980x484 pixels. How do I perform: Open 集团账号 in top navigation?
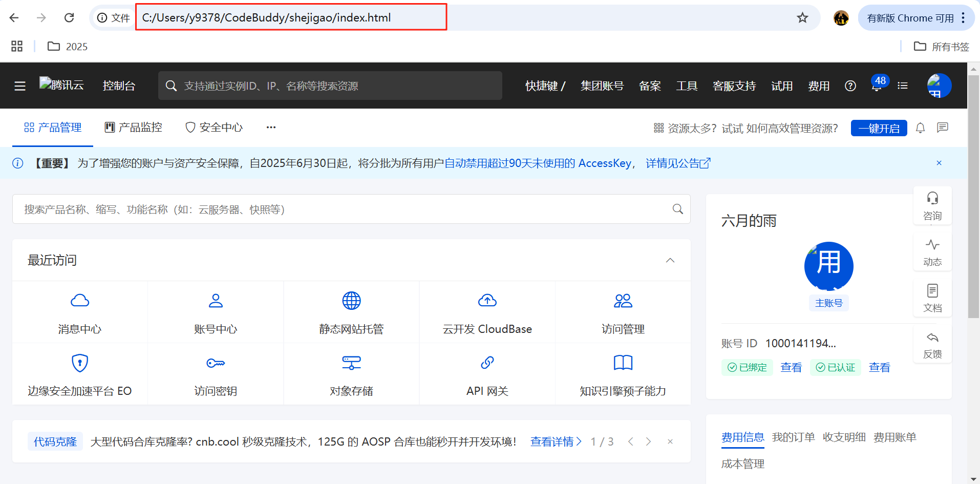602,86
